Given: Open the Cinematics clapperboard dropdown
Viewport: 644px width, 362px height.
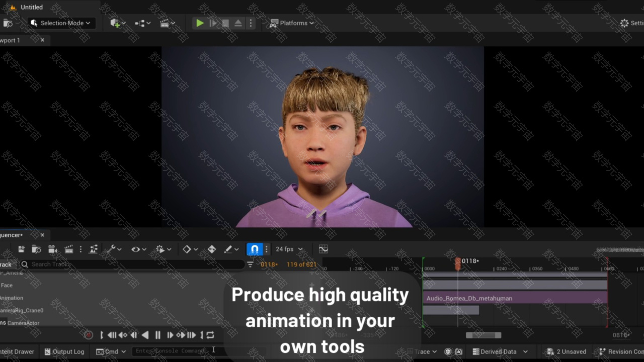Looking at the screenshot, I should pos(167,23).
